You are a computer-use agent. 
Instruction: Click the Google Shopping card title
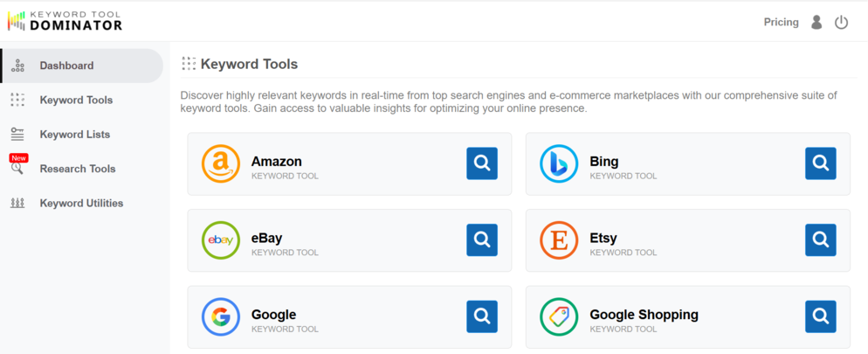(x=644, y=315)
